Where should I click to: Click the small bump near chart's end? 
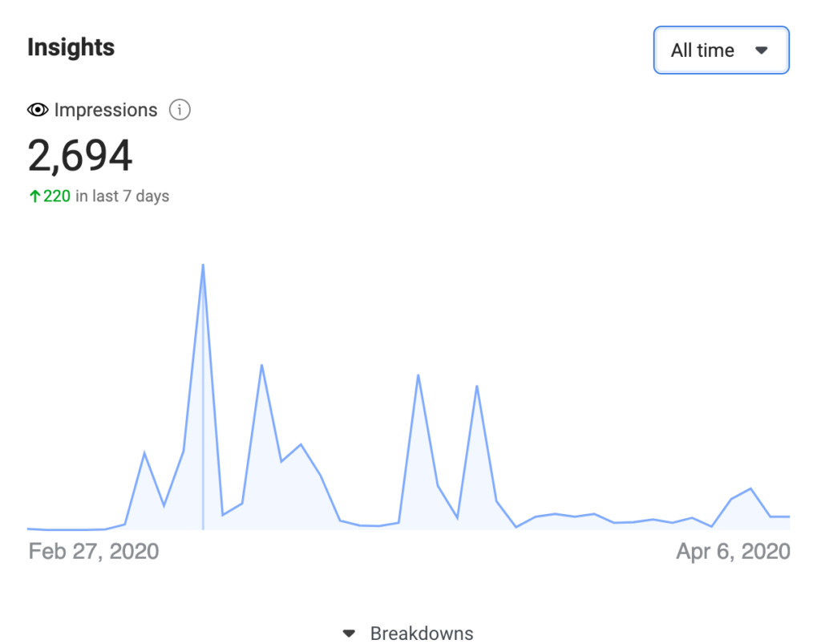coord(750,489)
